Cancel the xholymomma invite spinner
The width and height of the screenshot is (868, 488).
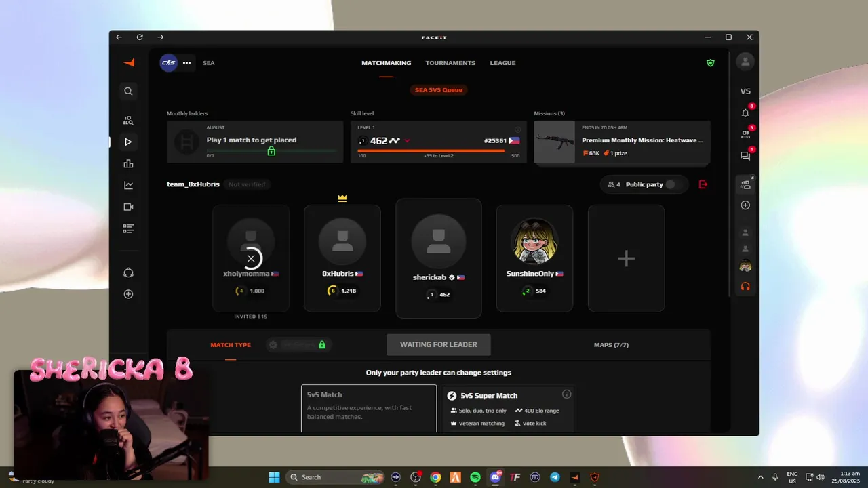coord(251,258)
